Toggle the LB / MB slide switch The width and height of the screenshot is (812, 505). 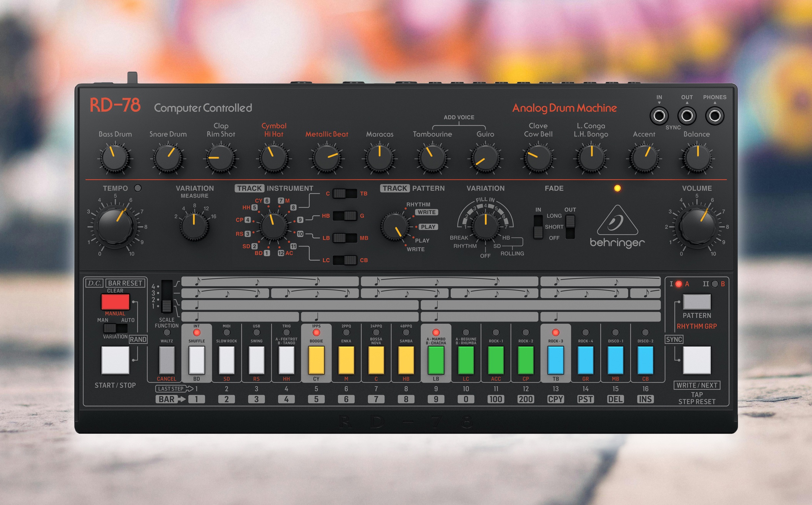pyautogui.click(x=345, y=238)
